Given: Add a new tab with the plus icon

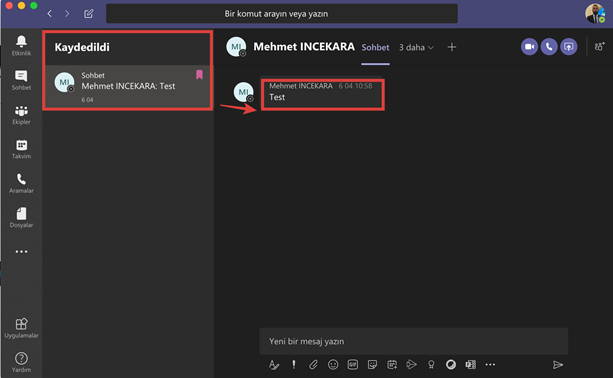Looking at the screenshot, I should 452,47.
